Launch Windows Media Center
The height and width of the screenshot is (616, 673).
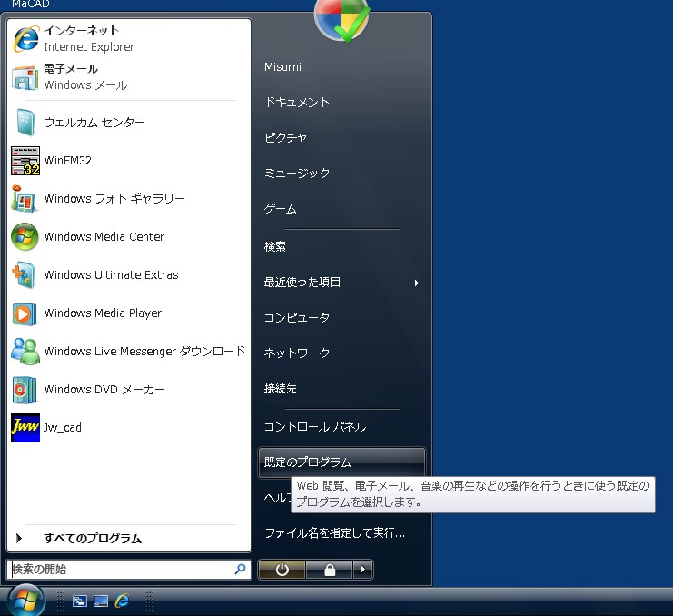104,237
